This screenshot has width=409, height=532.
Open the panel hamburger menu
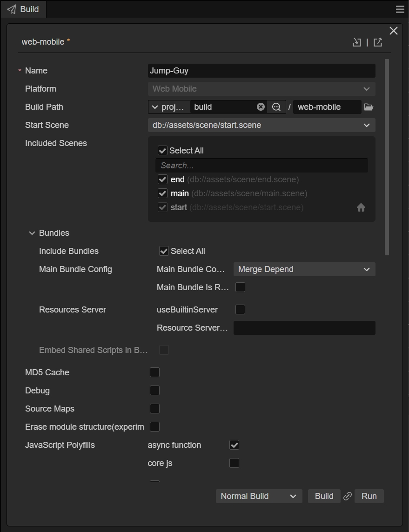tap(400, 9)
